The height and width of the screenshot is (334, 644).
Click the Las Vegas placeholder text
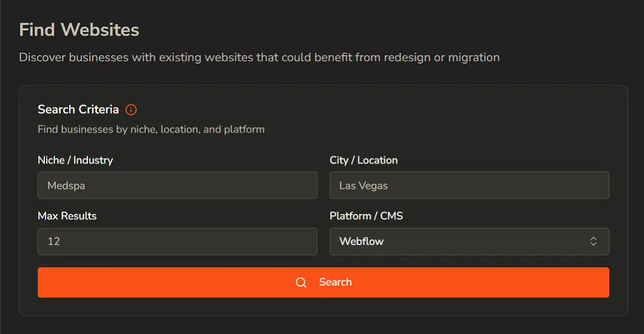pyautogui.click(x=363, y=186)
